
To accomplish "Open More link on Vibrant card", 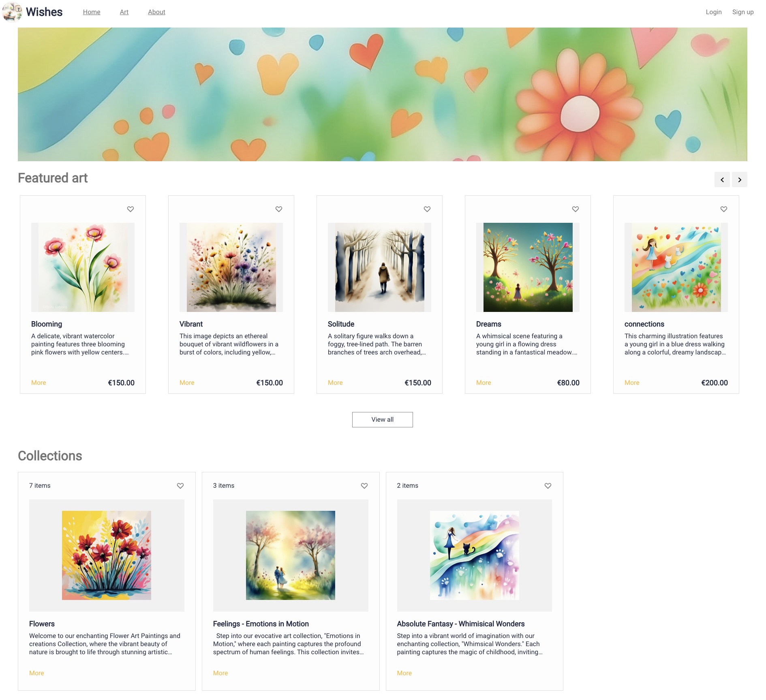I will [x=187, y=383].
